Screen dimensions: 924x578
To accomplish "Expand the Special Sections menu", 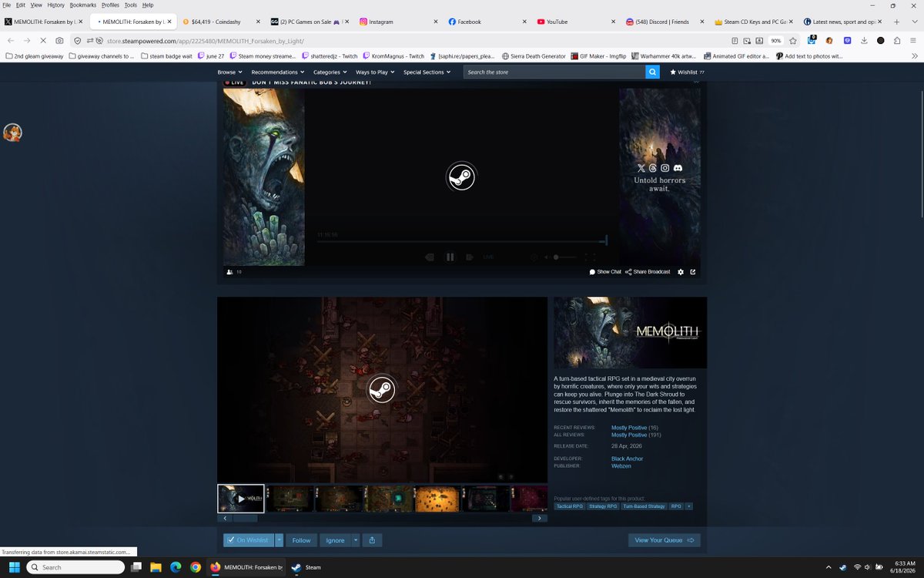I will point(427,72).
